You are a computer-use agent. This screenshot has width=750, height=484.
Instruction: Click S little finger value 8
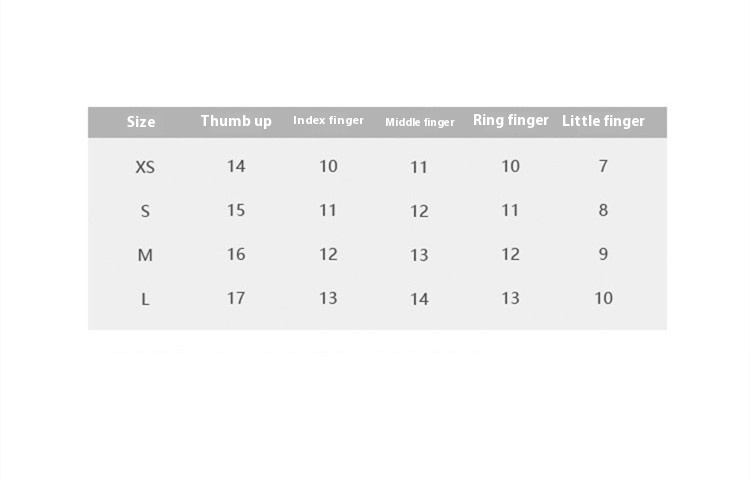(603, 210)
